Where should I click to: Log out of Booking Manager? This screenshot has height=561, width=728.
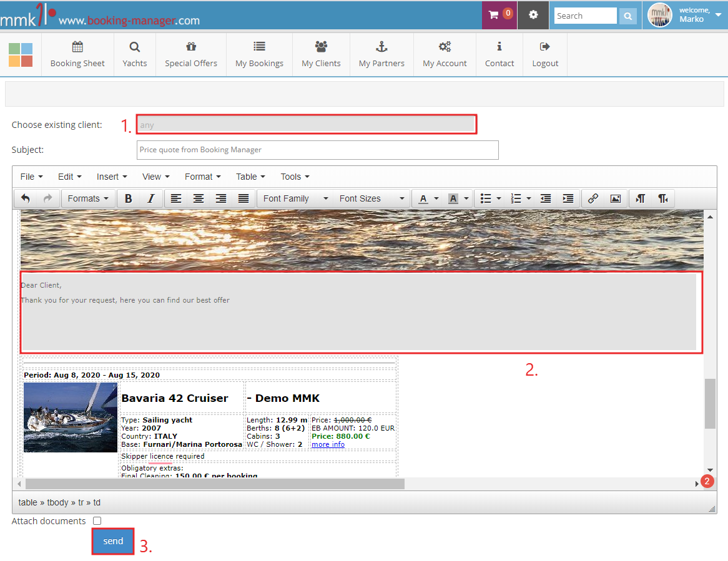(545, 54)
